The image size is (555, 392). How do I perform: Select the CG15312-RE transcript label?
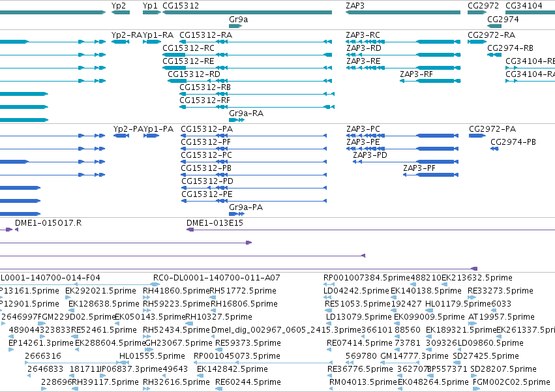[x=188, y=61]
